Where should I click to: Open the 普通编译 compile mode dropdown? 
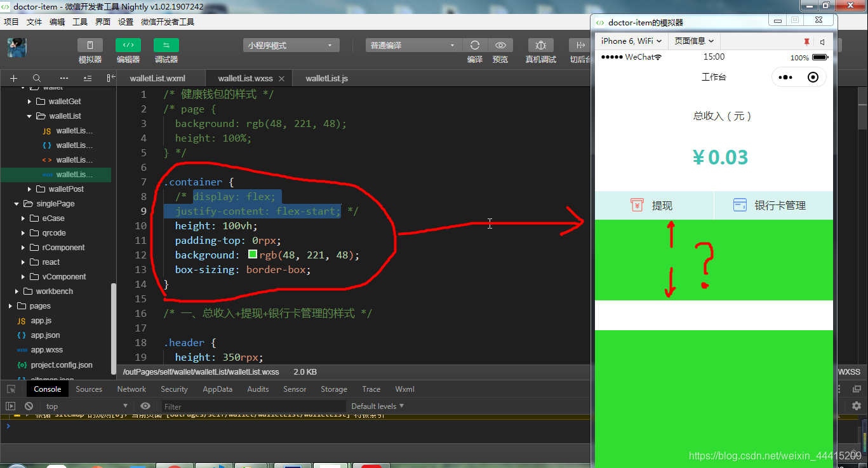413,45
